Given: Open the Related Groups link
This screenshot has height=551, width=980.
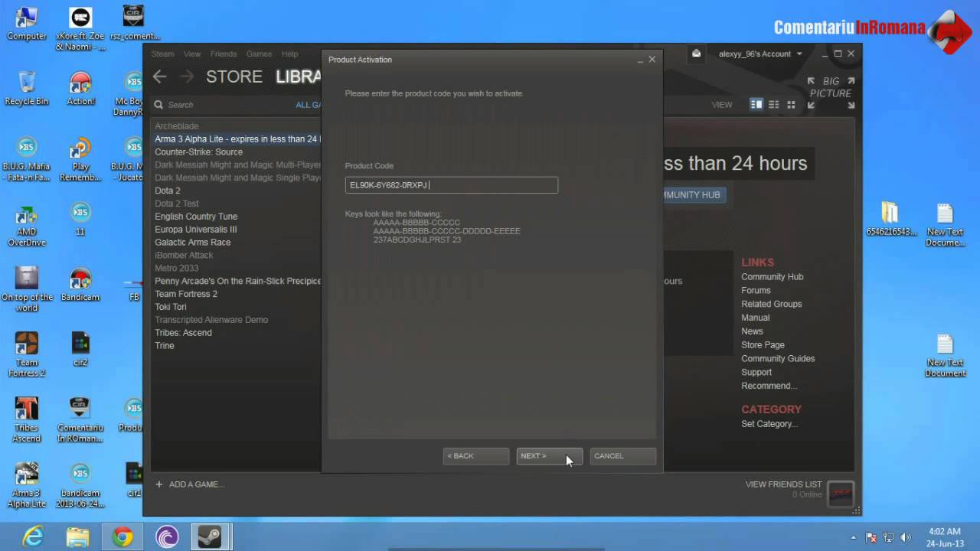Looking at the screenshot, I should [771, 305].
